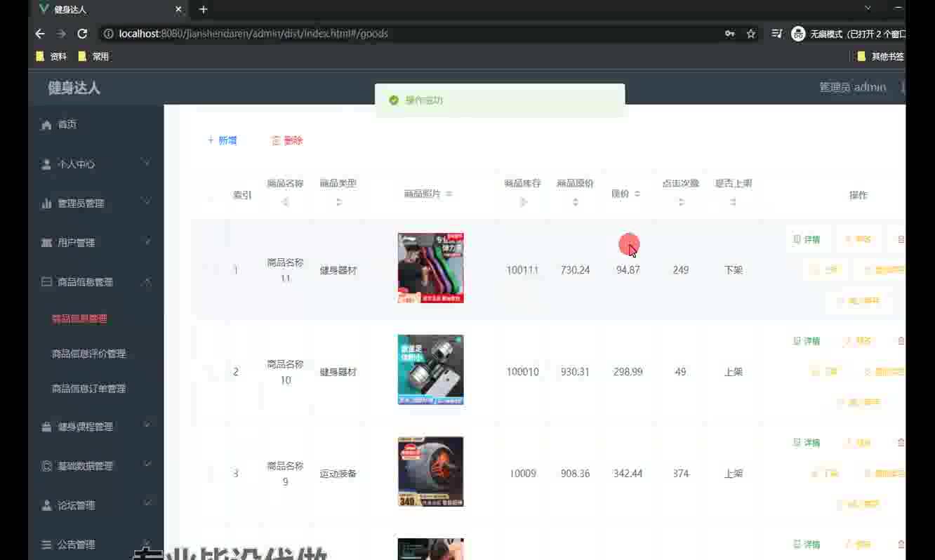Bookmark this page with the star icon
The width and height of the screenshot is (935, 560).
pos(750,34)
